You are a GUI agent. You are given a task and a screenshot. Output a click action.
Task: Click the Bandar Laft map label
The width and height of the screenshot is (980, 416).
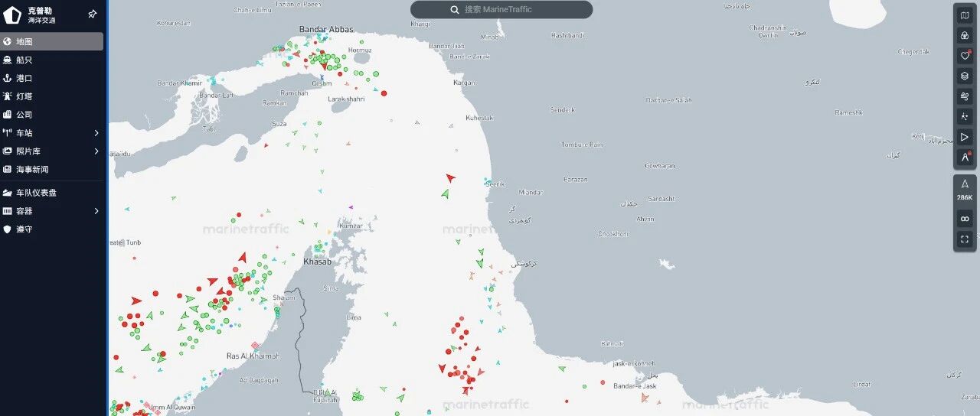click(x=217, y=96)
